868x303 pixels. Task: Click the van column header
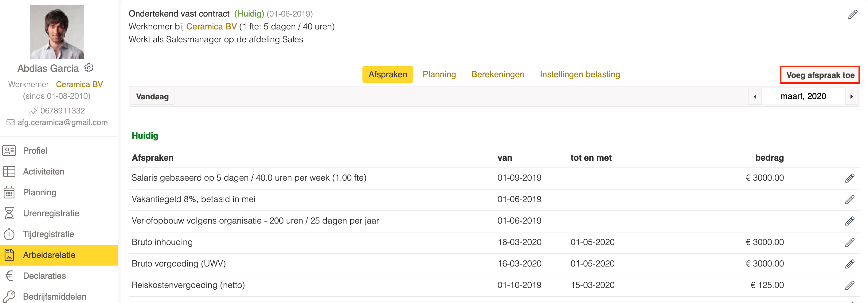[505, 158]
